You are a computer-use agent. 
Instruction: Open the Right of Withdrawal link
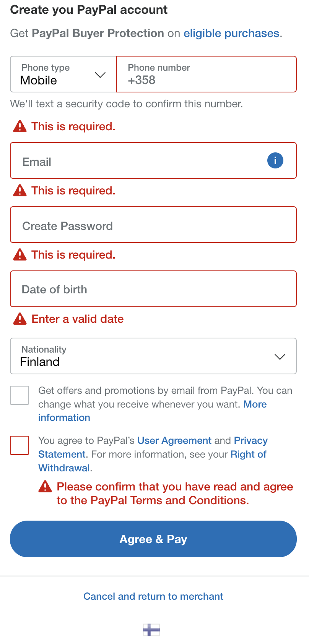point(248,455)
